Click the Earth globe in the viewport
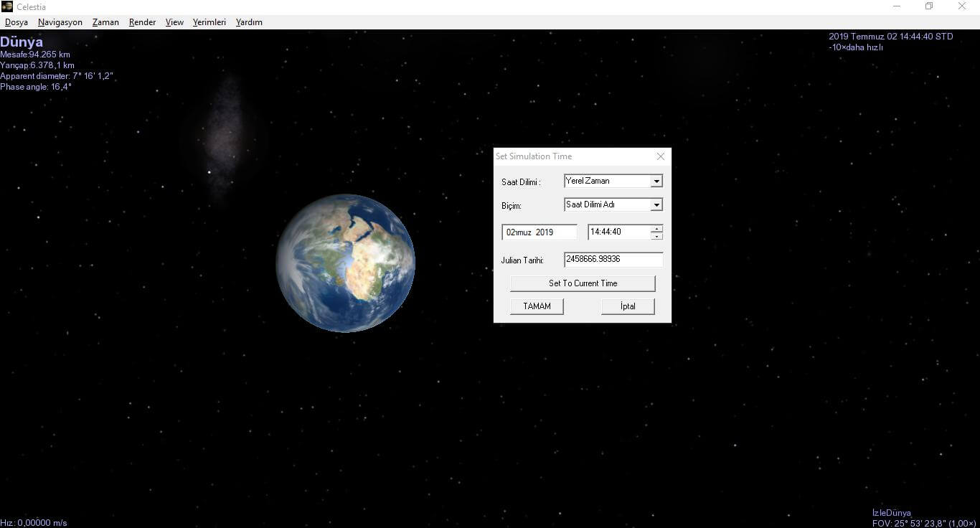Image resolution: width=980 pixels, height=528 pixels. (345, 263)
